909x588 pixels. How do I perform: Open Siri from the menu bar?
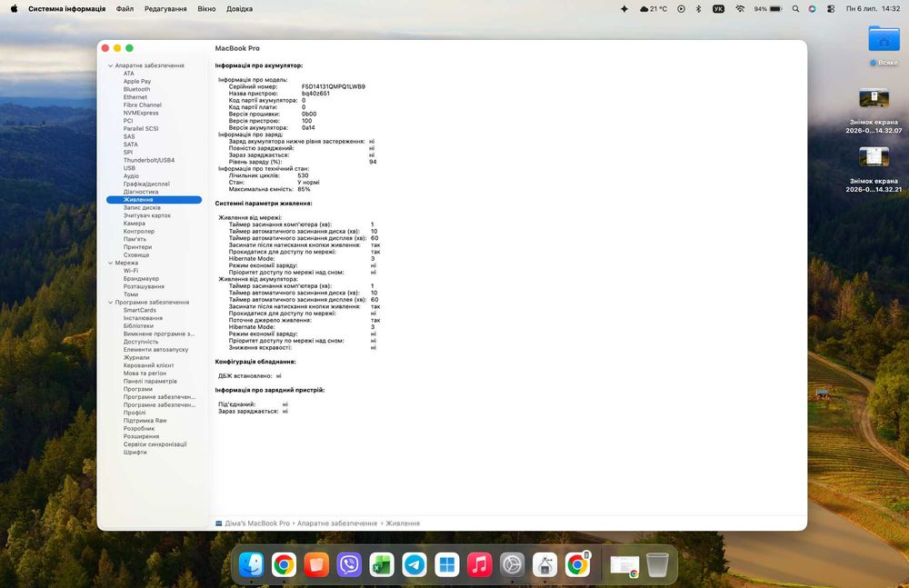tap(812, 9)
